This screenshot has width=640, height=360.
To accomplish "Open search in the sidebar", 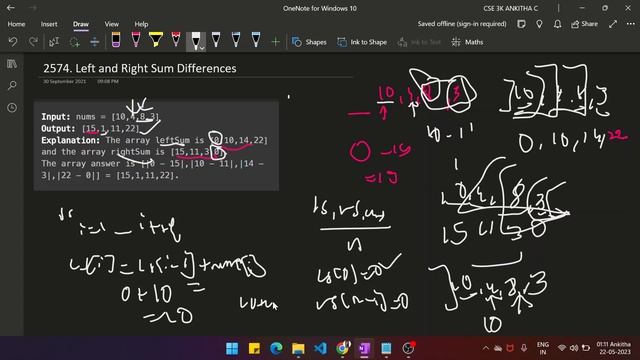I will 12,86.
